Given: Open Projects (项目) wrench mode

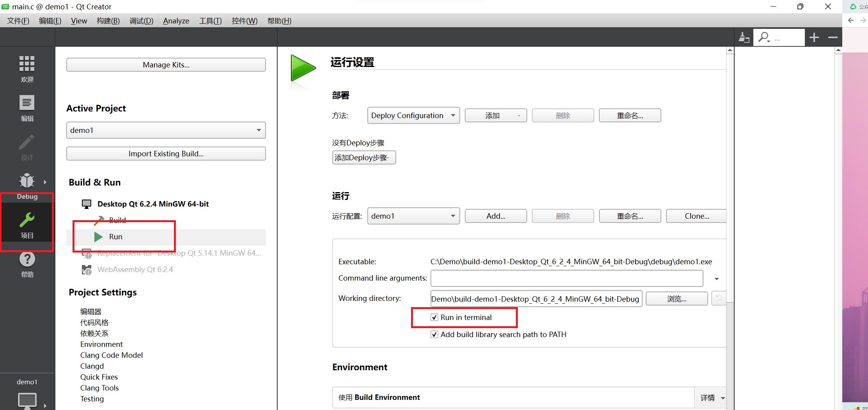Looking at the screenshot, I should (x=27, y=225).
